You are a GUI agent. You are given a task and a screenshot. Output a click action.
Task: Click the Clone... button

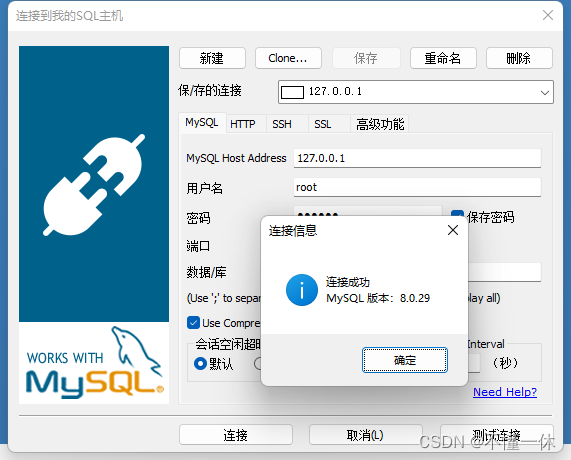pos(288,58)
